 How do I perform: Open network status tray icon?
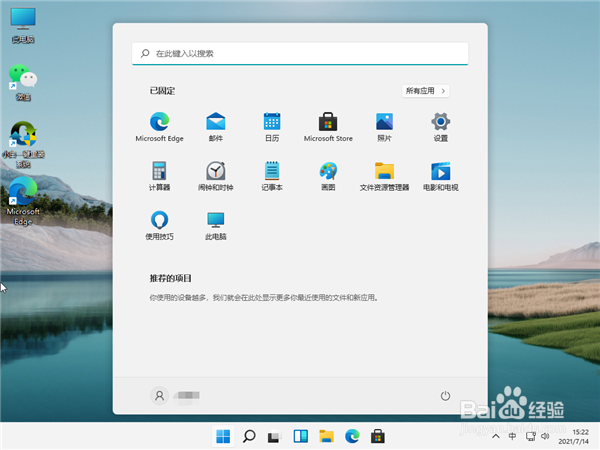(530, 436)
